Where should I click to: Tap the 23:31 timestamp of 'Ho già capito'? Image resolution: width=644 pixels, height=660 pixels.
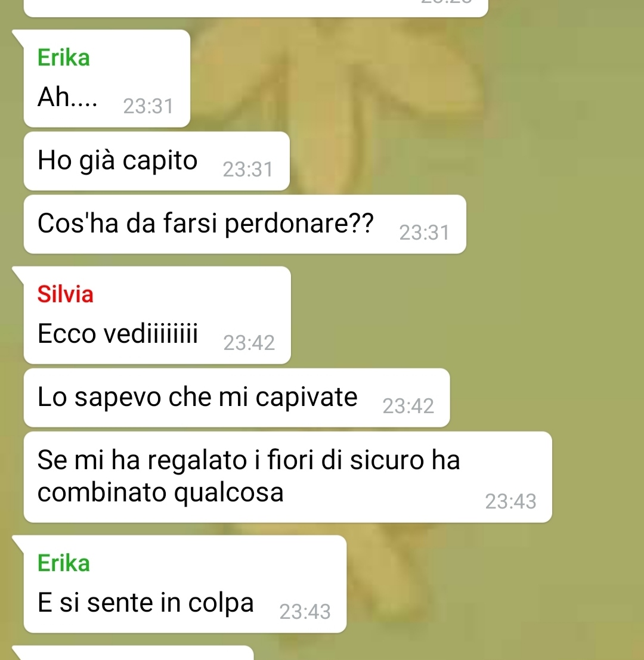[248, 170]
